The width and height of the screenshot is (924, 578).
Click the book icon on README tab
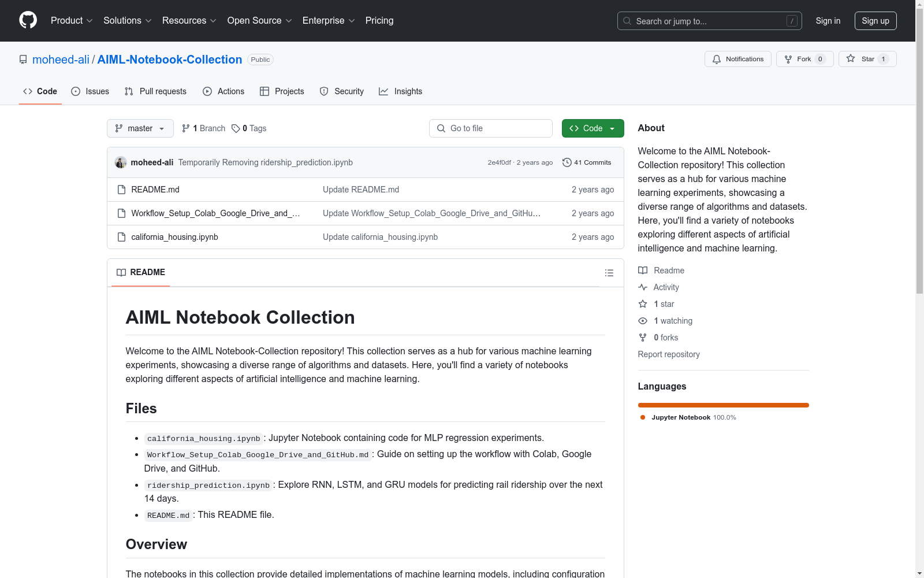point(121,272)
